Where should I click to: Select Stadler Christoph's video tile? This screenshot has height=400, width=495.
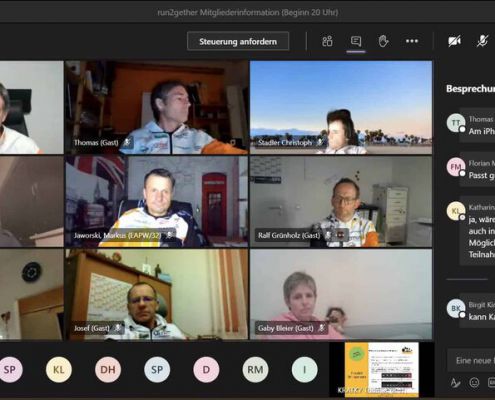(x=341, y=107)
